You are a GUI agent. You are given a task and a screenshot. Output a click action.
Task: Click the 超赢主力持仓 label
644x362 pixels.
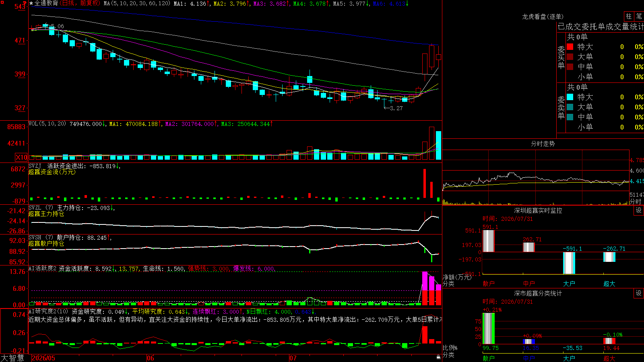[x=46, y=214]
